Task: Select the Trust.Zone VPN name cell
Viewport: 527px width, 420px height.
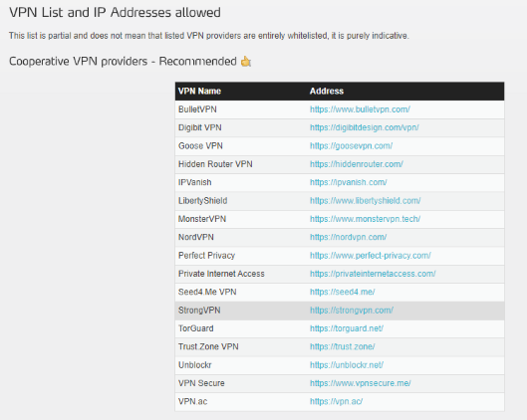Action: tap(241, 346)
